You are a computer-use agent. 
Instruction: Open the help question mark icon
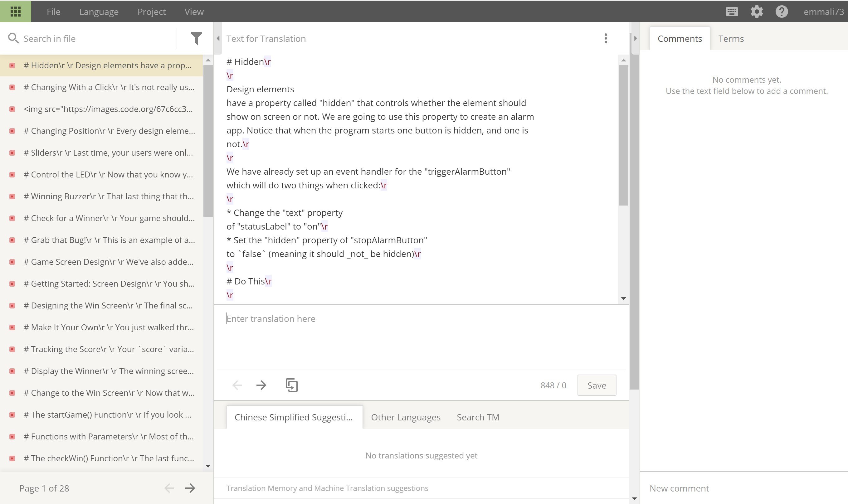pyautogui.click(x=782, y=12)
